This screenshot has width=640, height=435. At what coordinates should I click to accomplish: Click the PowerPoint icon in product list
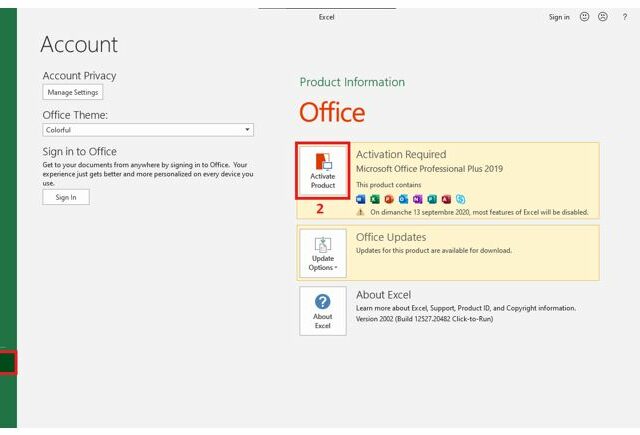click(389, 199)
